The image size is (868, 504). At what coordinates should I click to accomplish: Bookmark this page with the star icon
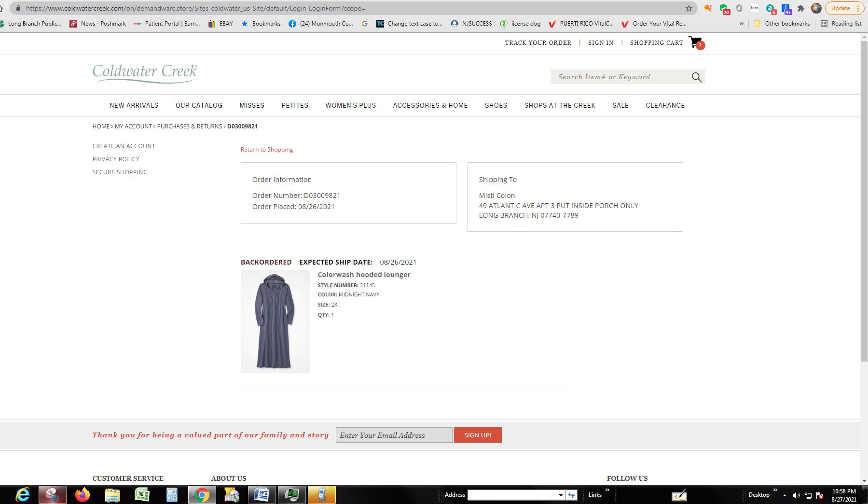tap(688, 8)
